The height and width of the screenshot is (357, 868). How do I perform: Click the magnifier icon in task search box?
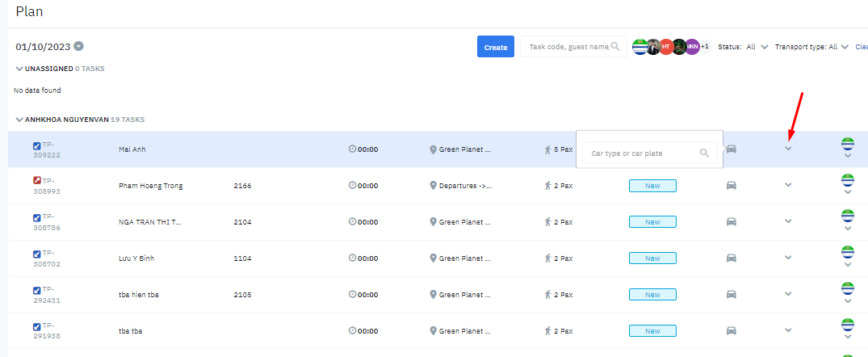tap(615, 47)
